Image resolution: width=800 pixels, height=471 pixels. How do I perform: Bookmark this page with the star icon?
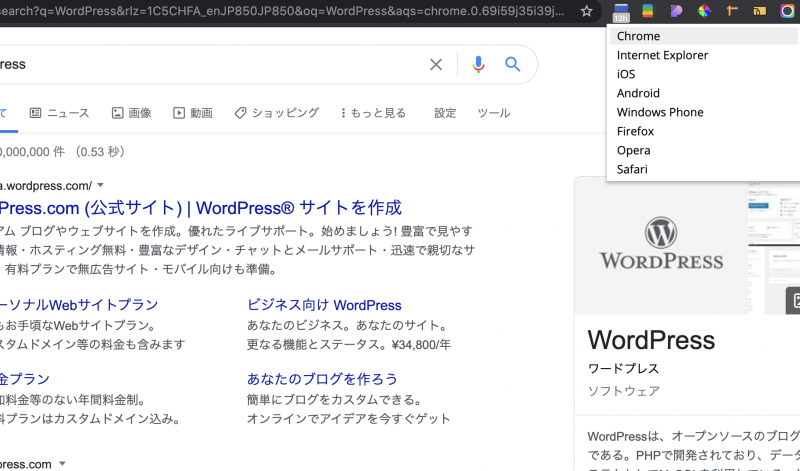click(586, 11)
